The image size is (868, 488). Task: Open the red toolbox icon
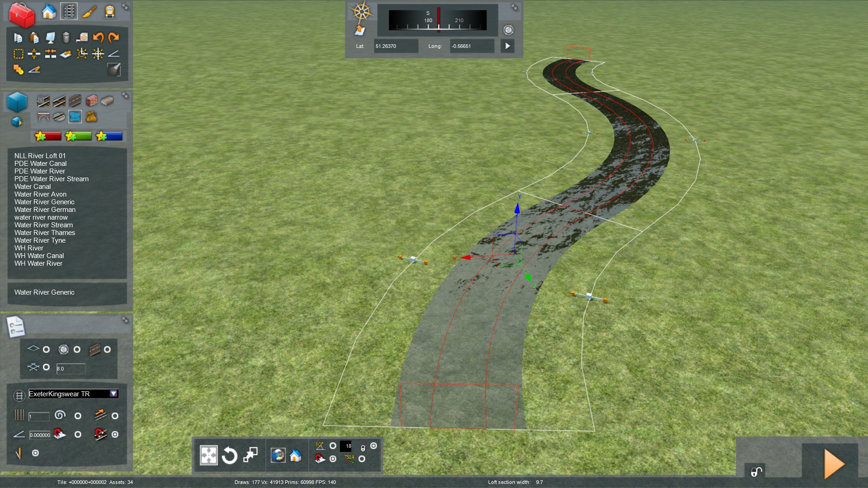pyautogui.click(x=21, y=14)
